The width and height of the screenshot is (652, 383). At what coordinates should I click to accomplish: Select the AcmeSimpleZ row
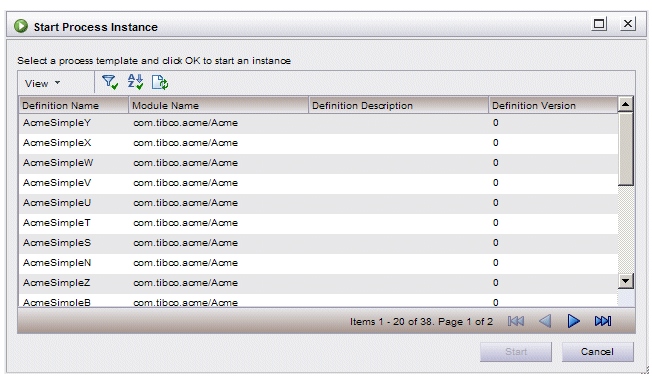[318, 283]
